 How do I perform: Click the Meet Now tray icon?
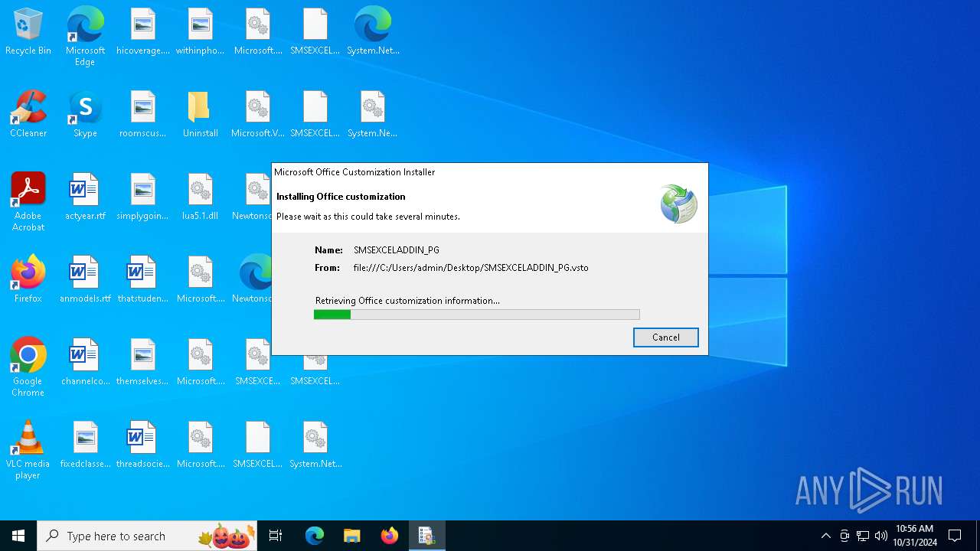pos(844,536)
